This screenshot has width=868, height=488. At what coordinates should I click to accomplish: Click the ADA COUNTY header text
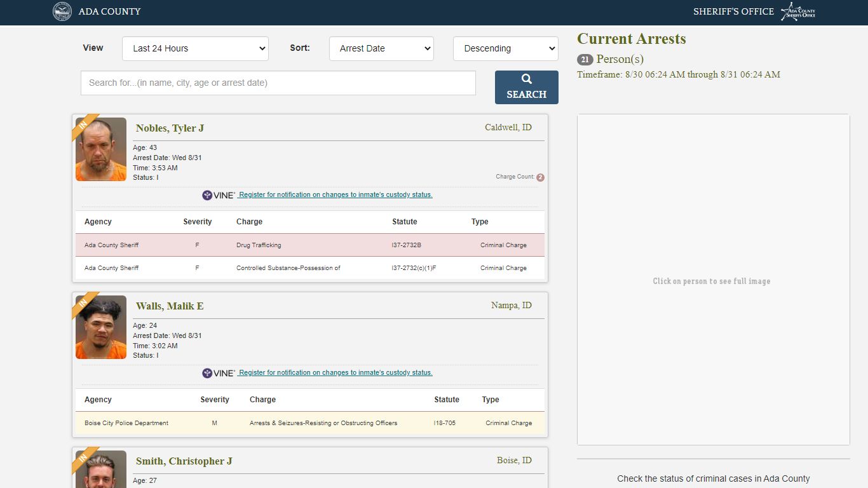(109, 11)
